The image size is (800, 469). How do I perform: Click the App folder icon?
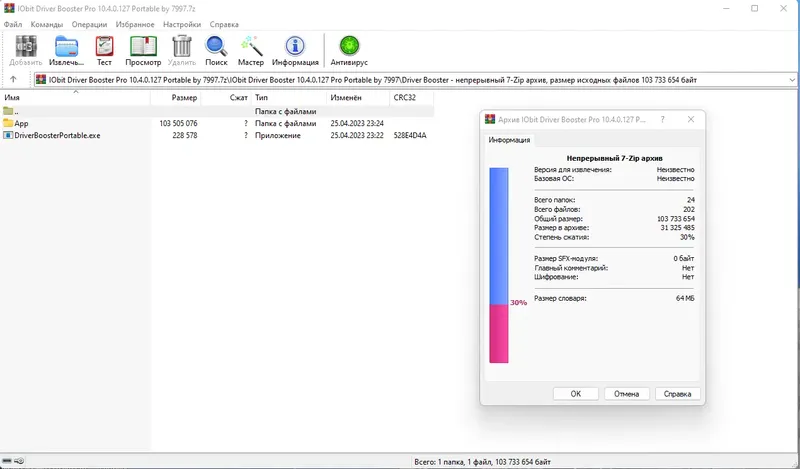point(8,123)
